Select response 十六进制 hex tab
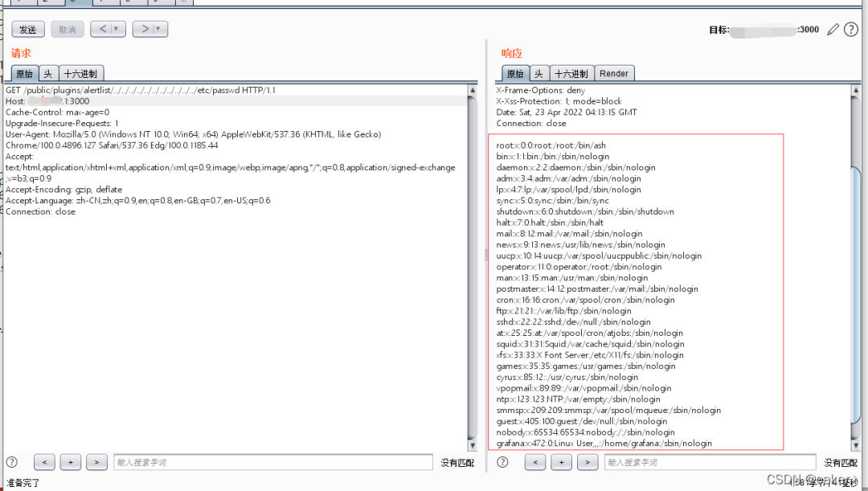Viewport: 868px width, 491px height. pos(571,74)
